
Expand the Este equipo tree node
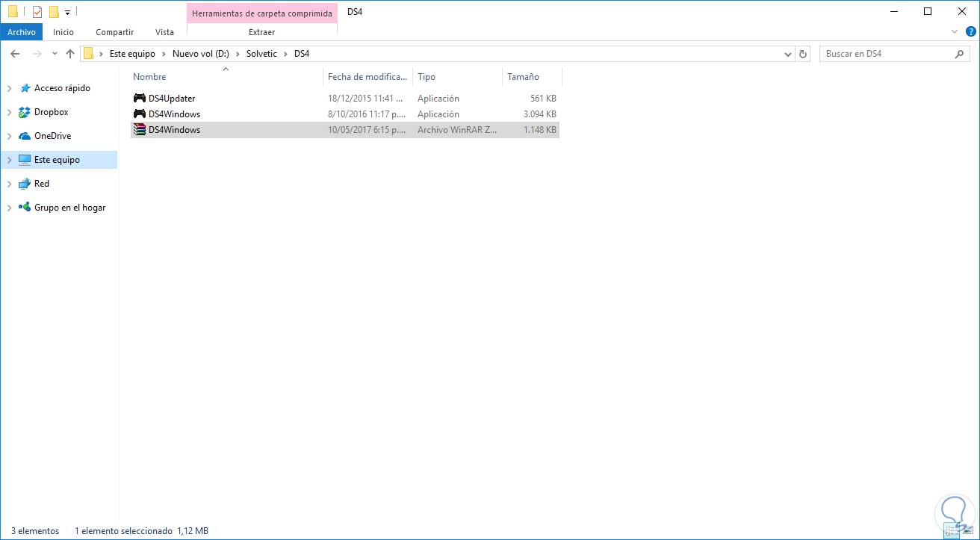(9, 160)
